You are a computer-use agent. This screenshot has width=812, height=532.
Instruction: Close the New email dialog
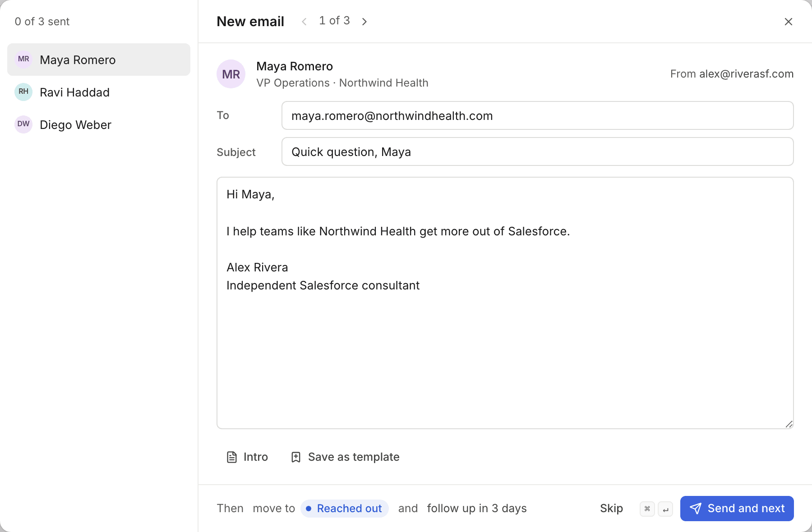click(789, 22)
